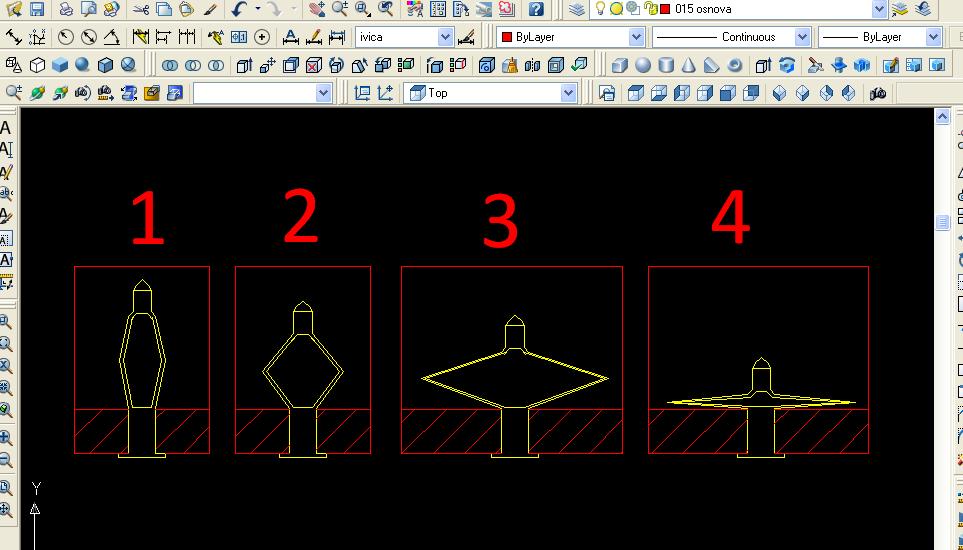
Task: Select the Cone solid tool
Action: [x=689, y=66]
